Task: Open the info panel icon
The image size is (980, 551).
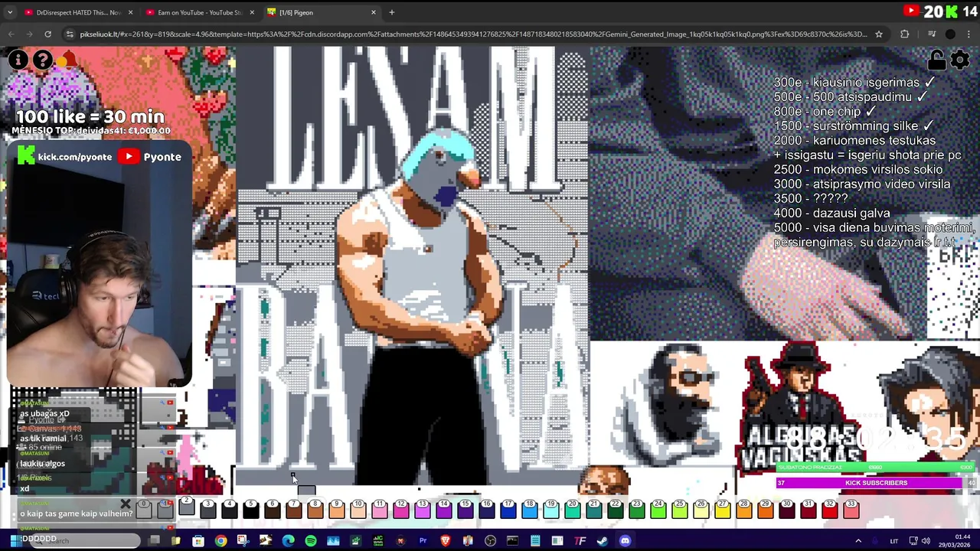Action: pos(18,60)
